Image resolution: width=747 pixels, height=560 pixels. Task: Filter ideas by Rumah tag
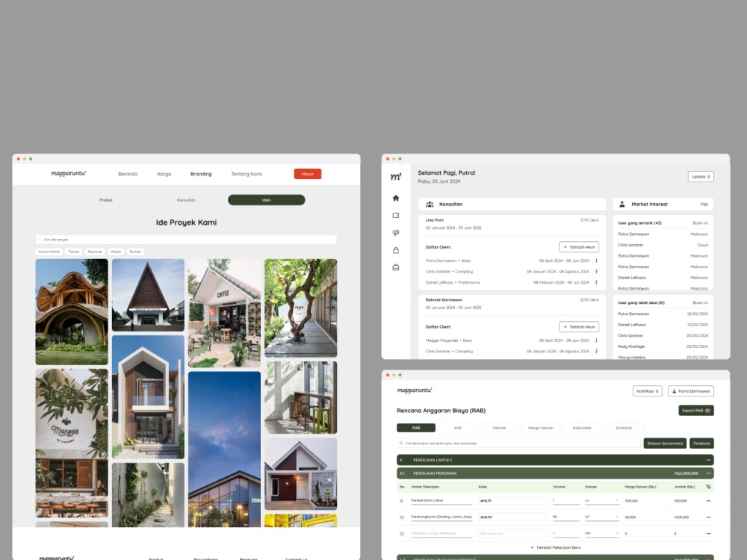tap(135, 252)
